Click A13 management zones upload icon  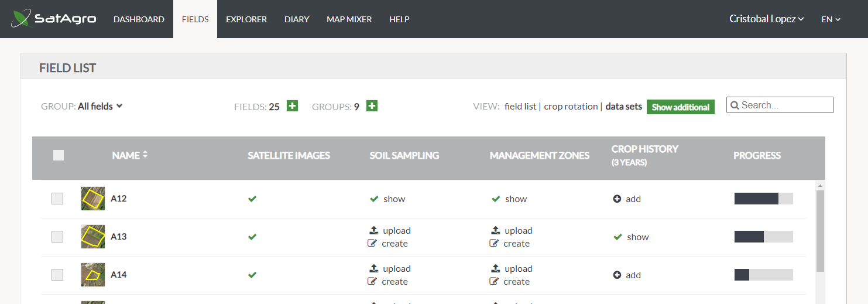[x=495, y=231]
